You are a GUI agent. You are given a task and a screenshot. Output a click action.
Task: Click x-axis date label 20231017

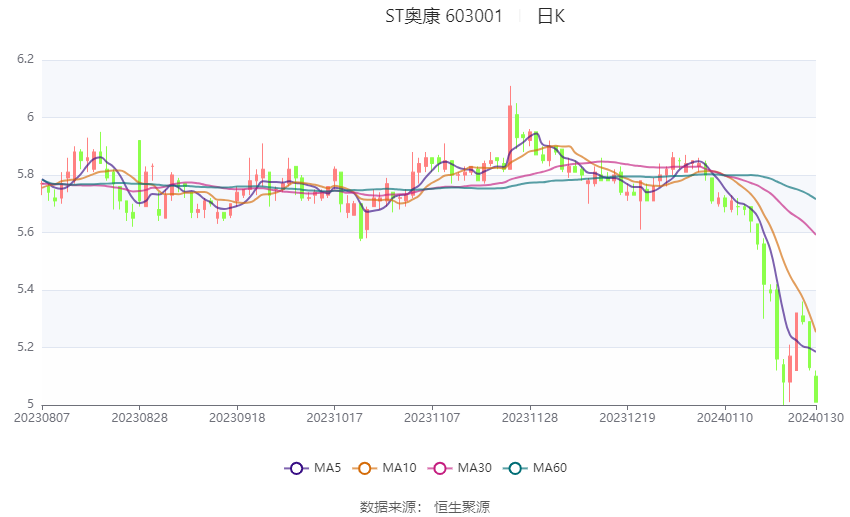334,418
